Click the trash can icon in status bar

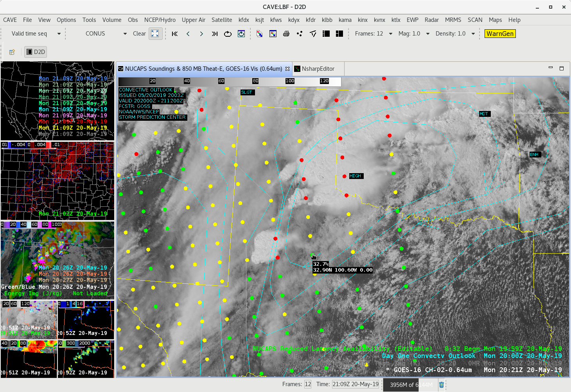[x=442, y=385]
